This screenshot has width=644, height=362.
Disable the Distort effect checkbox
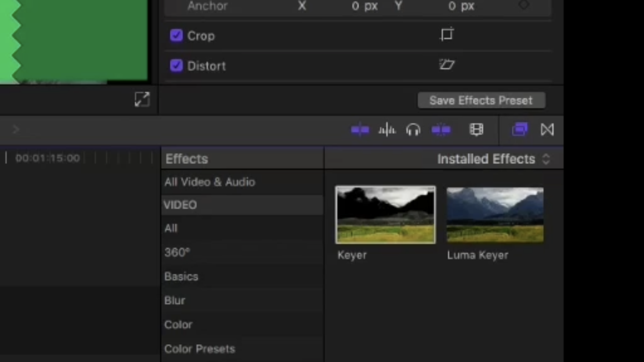[176, 66]
